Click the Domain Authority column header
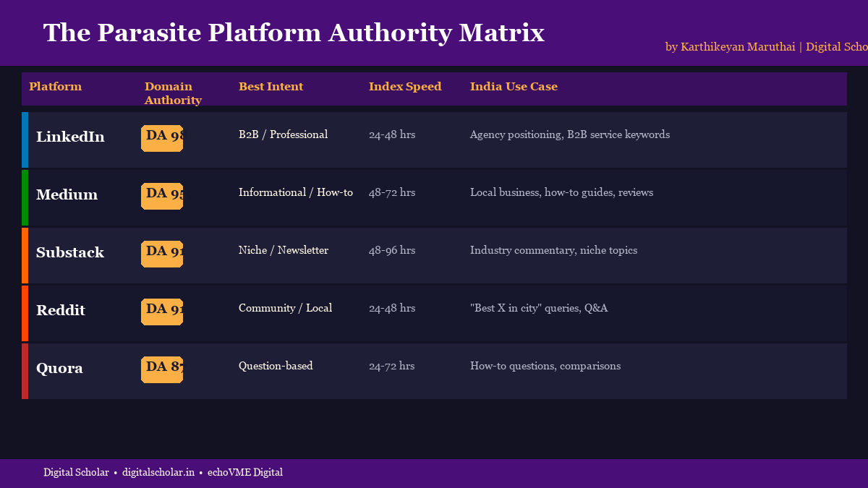Image resolution: width=868 pixels, height=488 pixels. click(x=173, y=93)
